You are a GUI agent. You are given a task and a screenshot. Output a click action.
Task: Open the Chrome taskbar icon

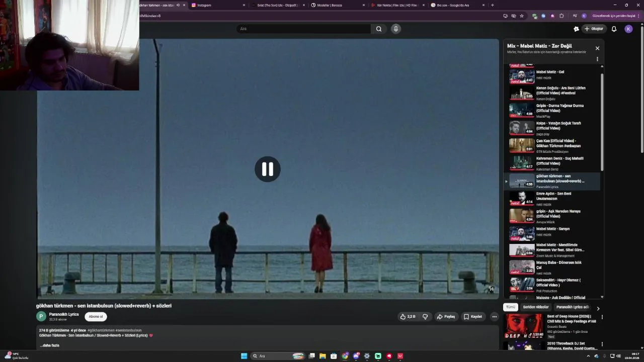[345, 356]
